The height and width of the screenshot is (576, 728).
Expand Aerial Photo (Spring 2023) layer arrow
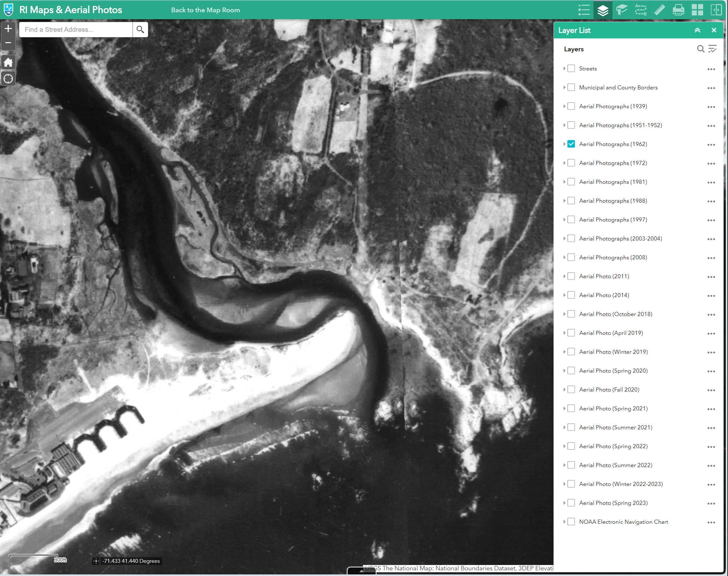tap(564, 503)
